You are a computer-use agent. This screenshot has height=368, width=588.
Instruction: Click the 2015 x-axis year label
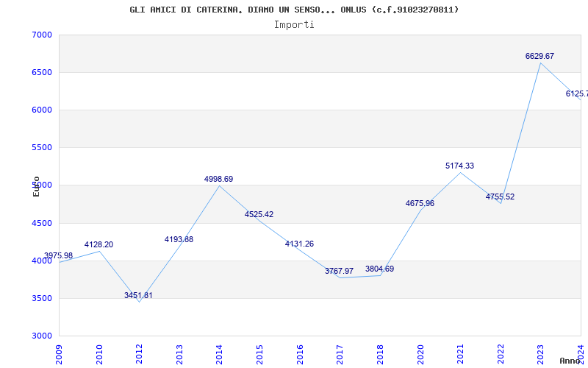point(260,355)
